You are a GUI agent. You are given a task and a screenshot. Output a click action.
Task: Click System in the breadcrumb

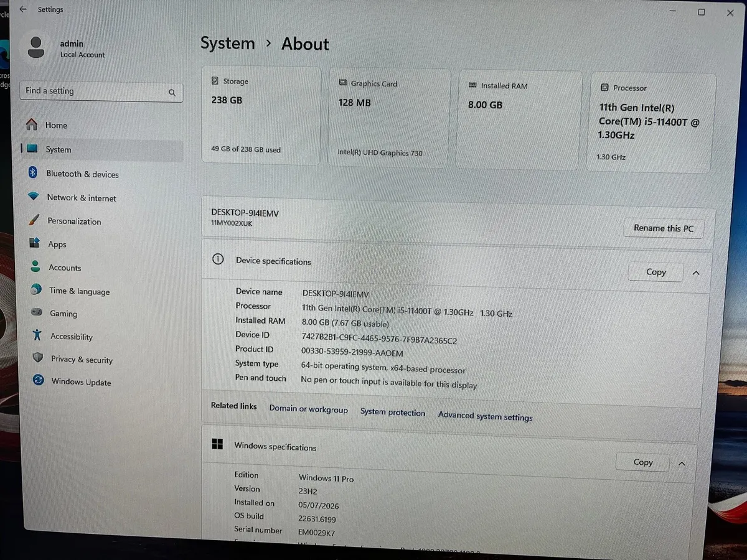227,43
